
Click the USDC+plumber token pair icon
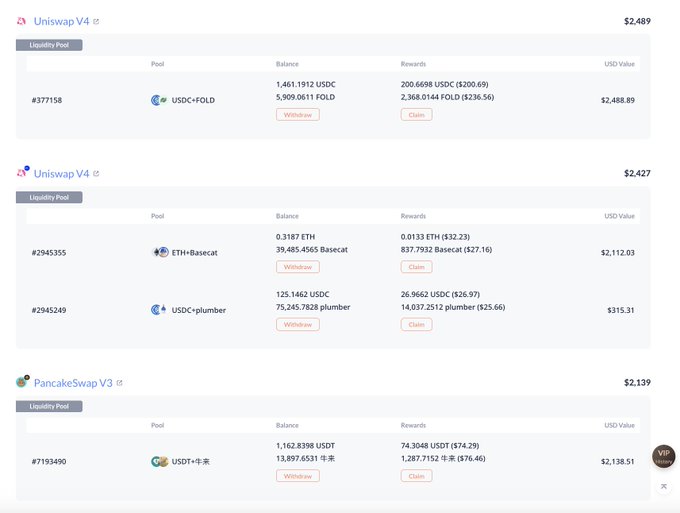tap(159, 310)
